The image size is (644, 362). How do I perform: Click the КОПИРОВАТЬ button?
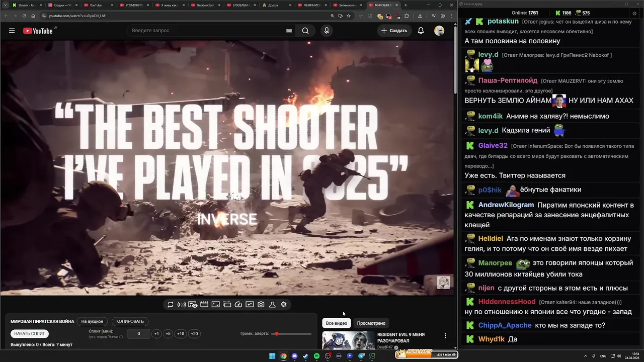[x=130, y=321]
